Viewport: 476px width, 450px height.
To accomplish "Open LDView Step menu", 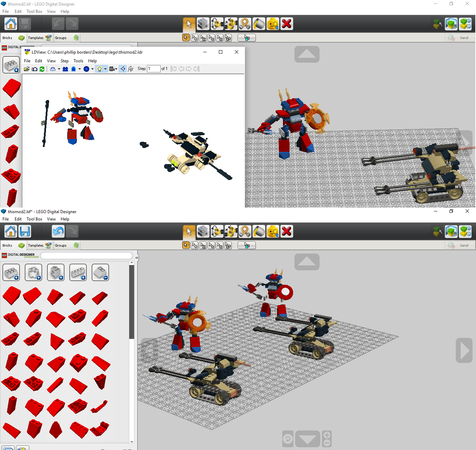I will coord(64,61).
